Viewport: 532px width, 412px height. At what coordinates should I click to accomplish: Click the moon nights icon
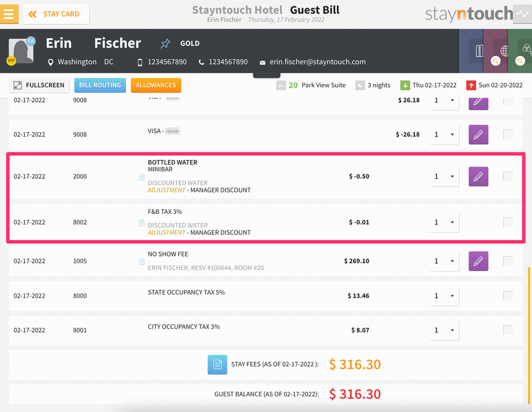[x=360, y=85]
